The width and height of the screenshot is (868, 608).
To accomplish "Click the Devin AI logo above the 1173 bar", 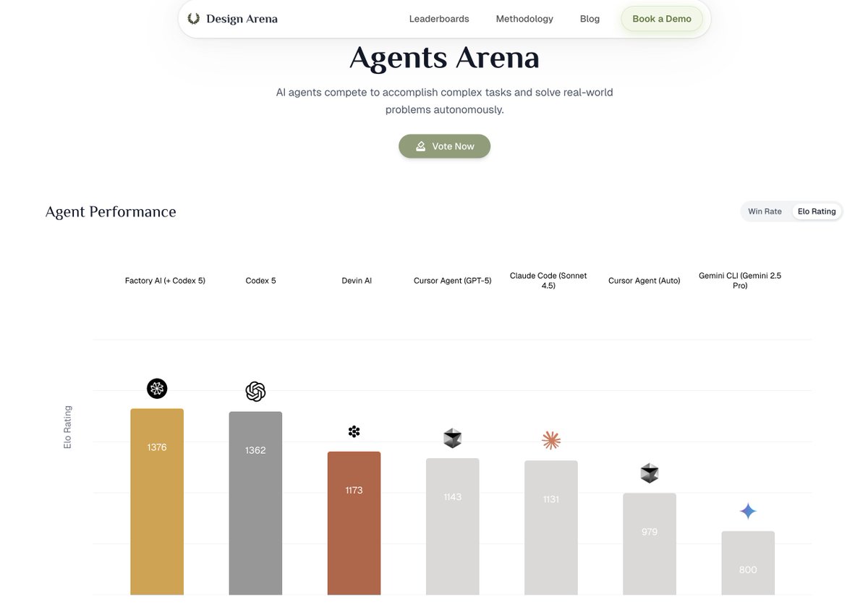I will coord(354,431).
